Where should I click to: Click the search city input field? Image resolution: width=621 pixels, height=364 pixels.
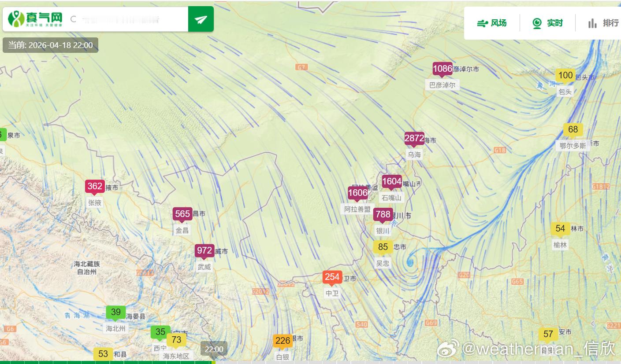(x=128, y=19)
